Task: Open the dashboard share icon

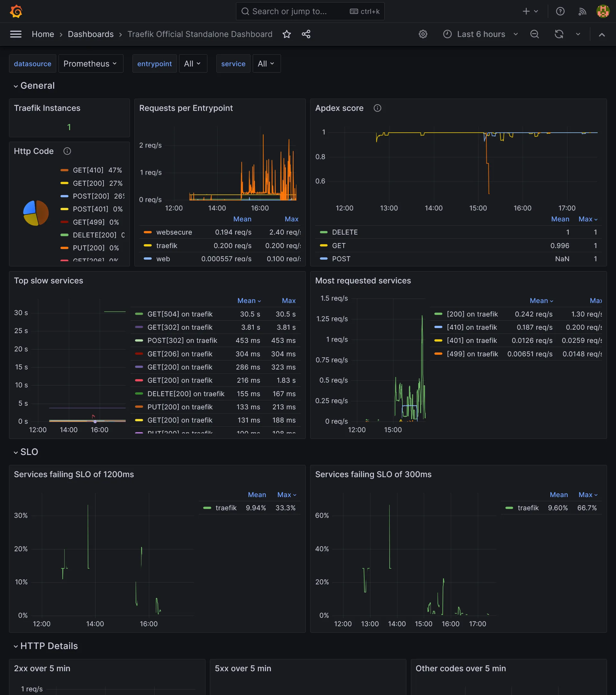Action: pyautogui.click(x=306, y=34)
